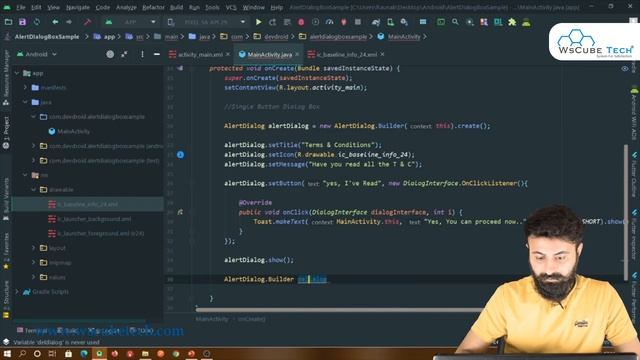Image resolution: width=640 pixels, height=360 pixels.
Task: Click the red Debug bug icon
Action: 301,22
